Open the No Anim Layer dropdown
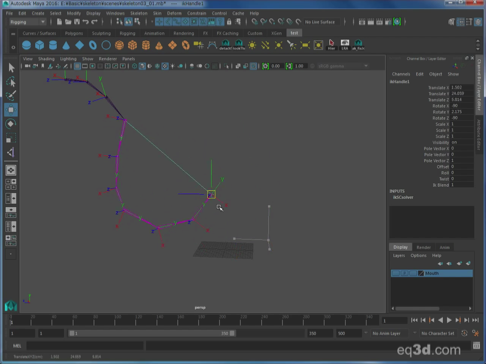This screenshot has height=364, width=486. pyautogui.click(x=390, y=333)
